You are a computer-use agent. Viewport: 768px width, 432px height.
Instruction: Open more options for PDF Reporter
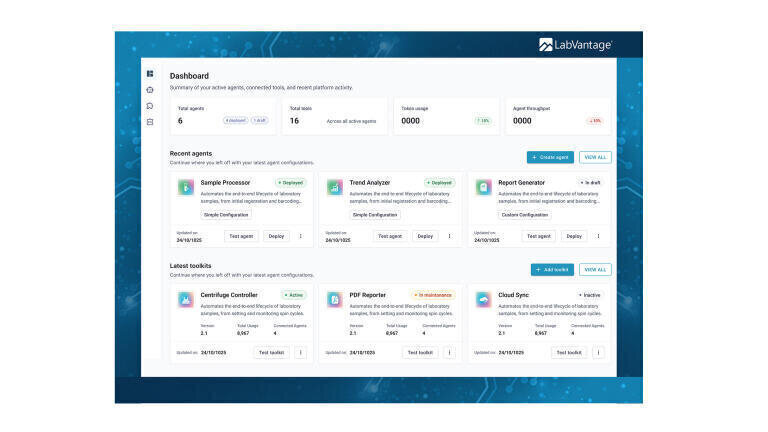[450, 353]
